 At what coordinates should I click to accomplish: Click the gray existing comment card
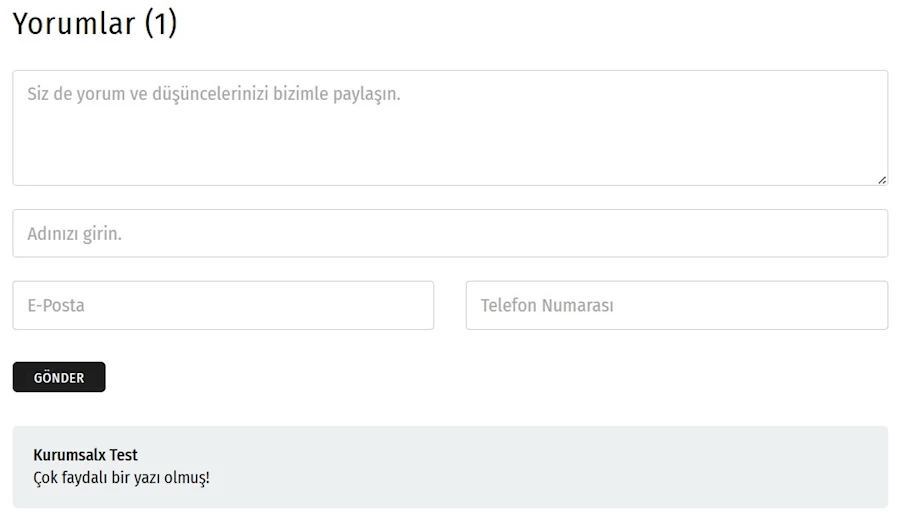pos(450,466)
